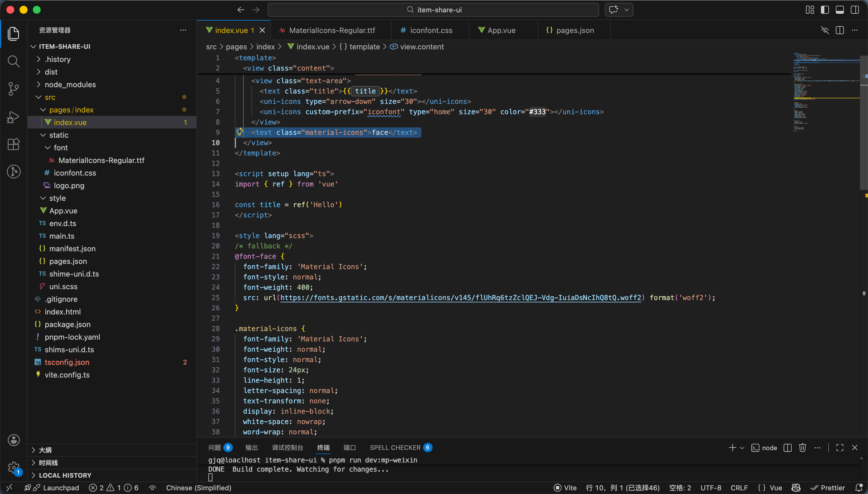Open Run and Debug view
868x494 pixels.
coord(13,117)
